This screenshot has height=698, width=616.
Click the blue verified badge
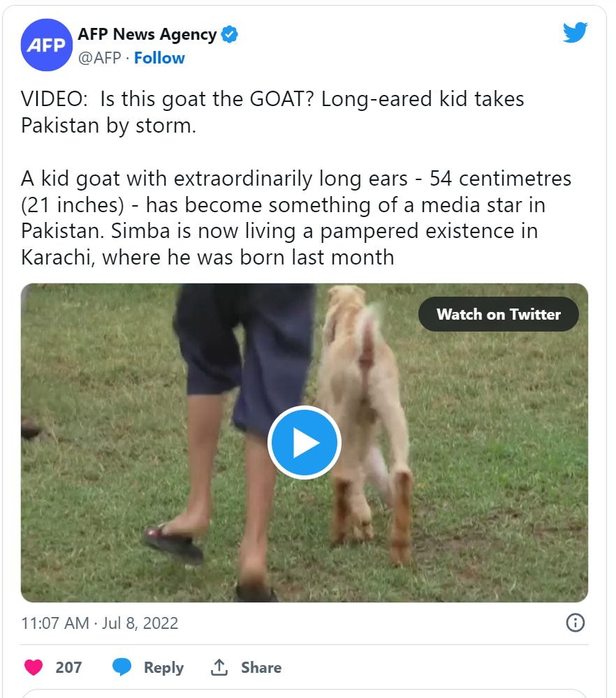pos(230,34)
